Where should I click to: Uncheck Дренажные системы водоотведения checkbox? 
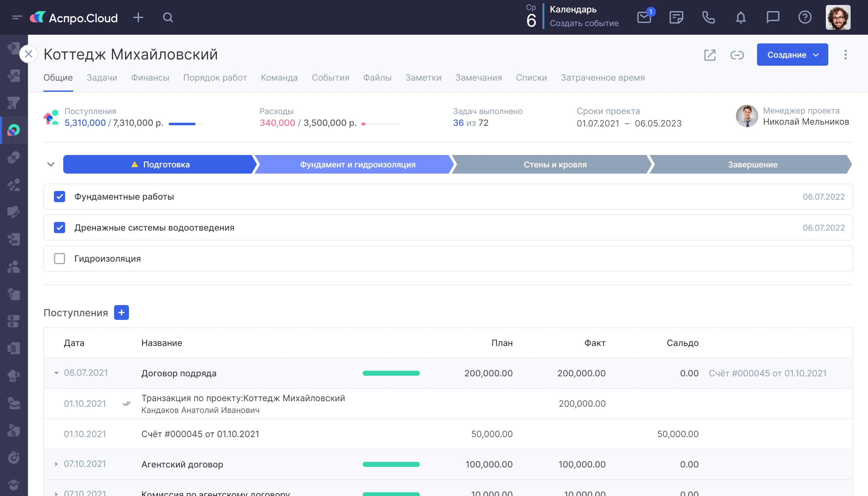point(60,228)
